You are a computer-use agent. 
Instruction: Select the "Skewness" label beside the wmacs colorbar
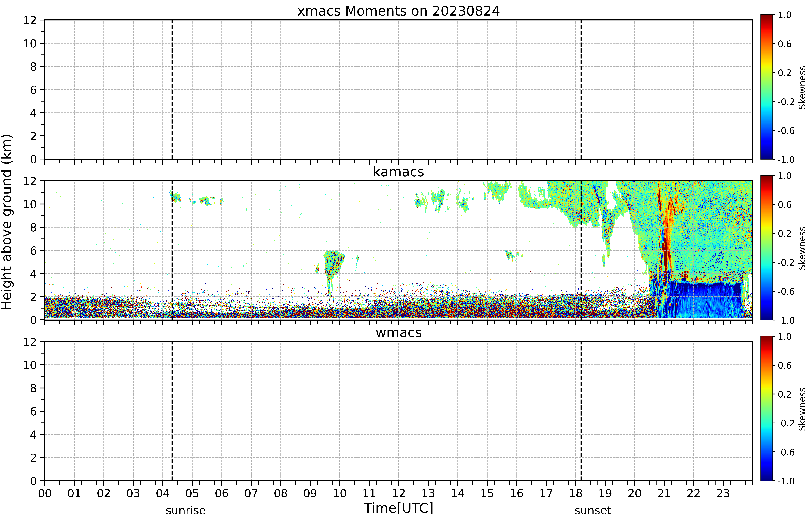click(x=802, y=409)
